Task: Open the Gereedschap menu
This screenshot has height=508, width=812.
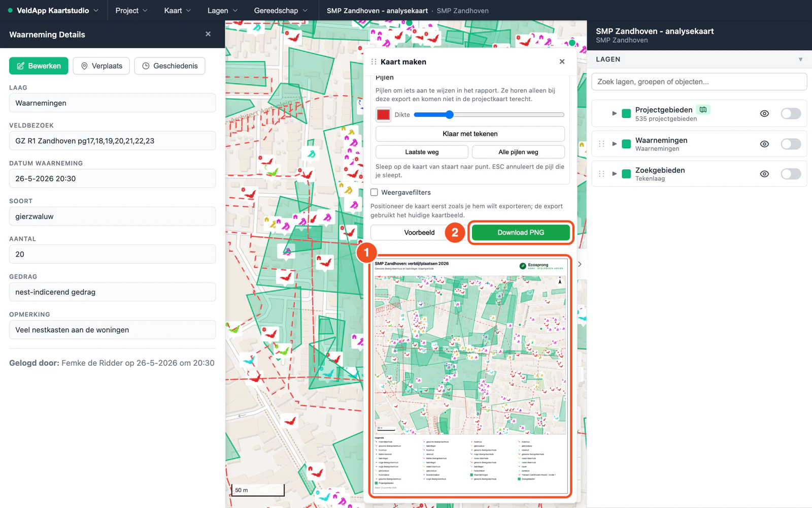Action: [281, 10]
